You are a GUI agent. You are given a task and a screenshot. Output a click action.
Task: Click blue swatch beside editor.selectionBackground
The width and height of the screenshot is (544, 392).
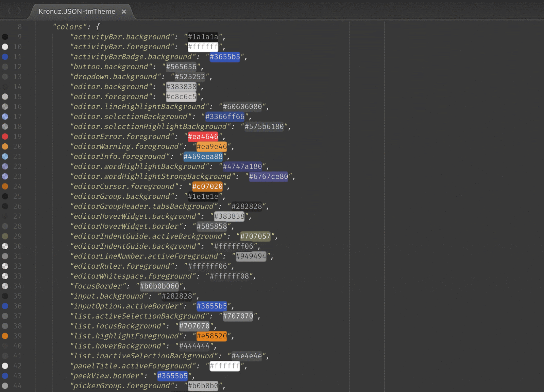[5, 117]
